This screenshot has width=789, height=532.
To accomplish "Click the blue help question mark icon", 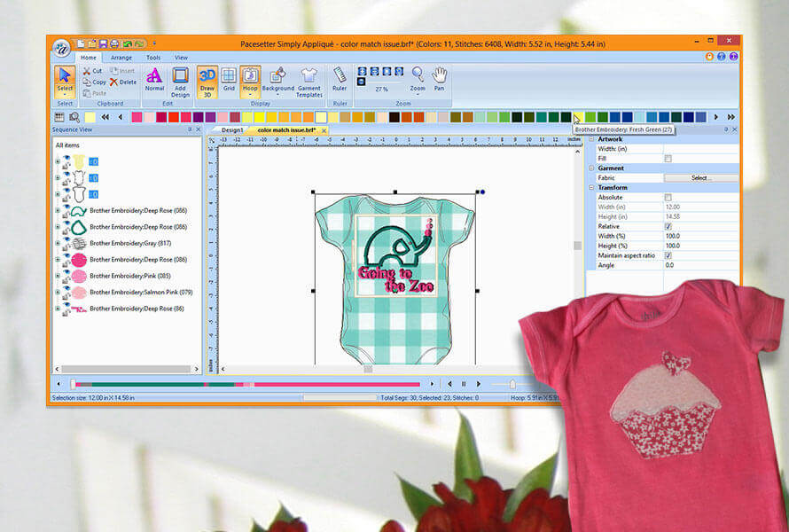I will [722, 57].
